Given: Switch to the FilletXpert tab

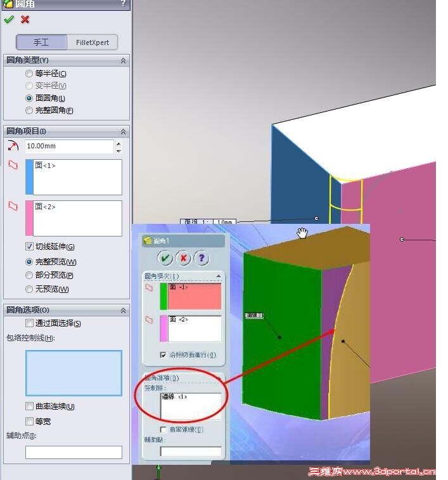Looking at the screenshot, I should point(93,42).
